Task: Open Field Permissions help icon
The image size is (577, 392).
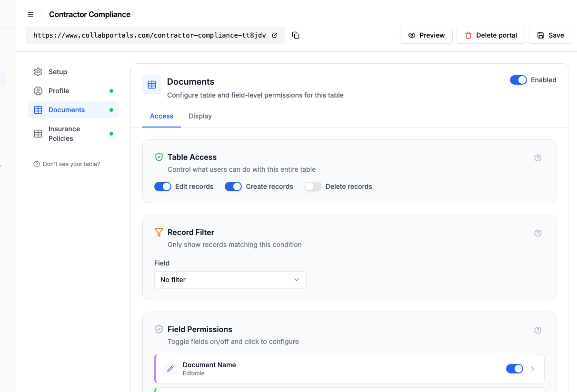Action: [x=538, y=330]
